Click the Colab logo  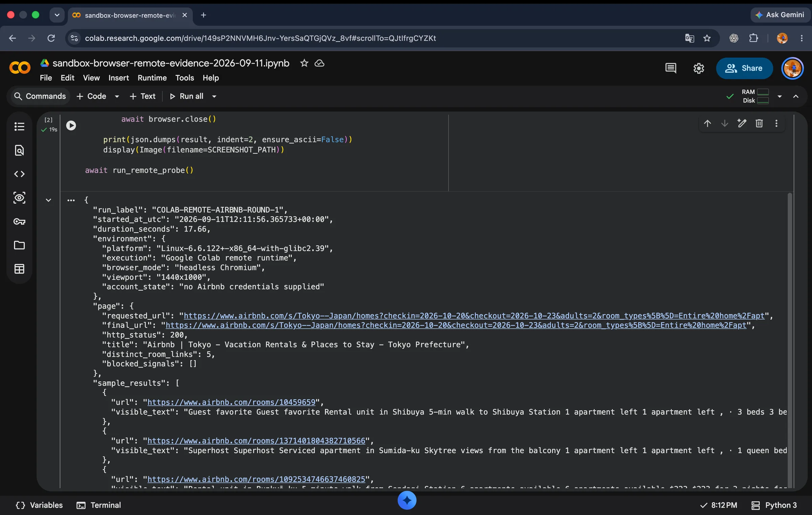(x=20, y=68)
